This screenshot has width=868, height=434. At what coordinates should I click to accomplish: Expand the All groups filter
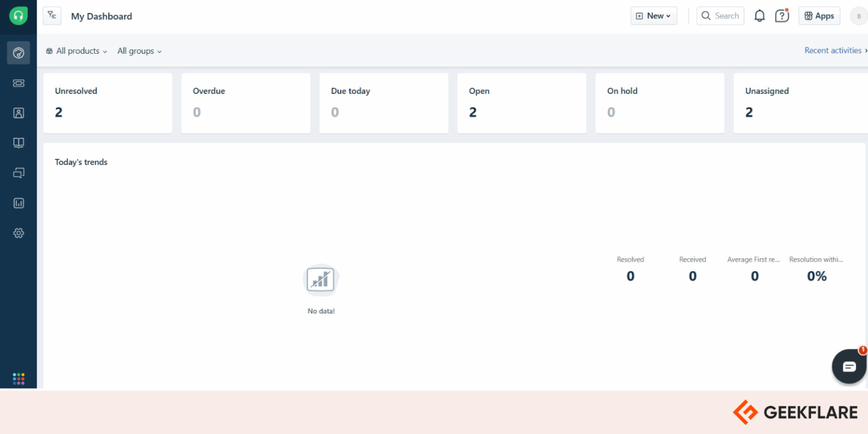[x=138, y=51]
